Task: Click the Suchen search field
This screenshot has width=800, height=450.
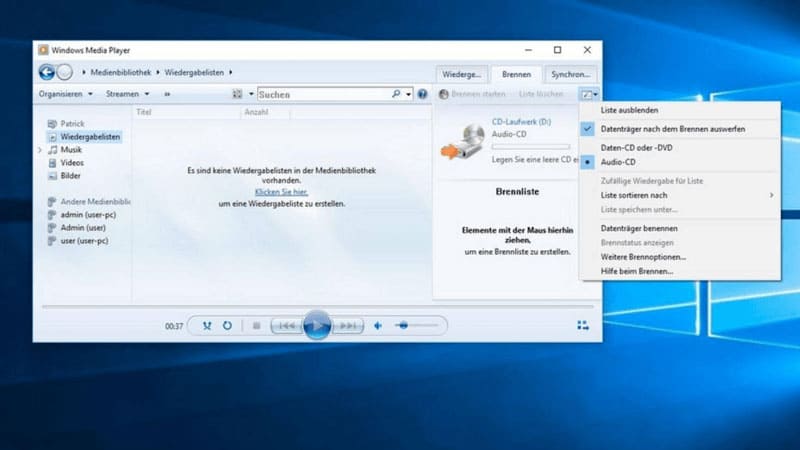Action: pos(324,94)
